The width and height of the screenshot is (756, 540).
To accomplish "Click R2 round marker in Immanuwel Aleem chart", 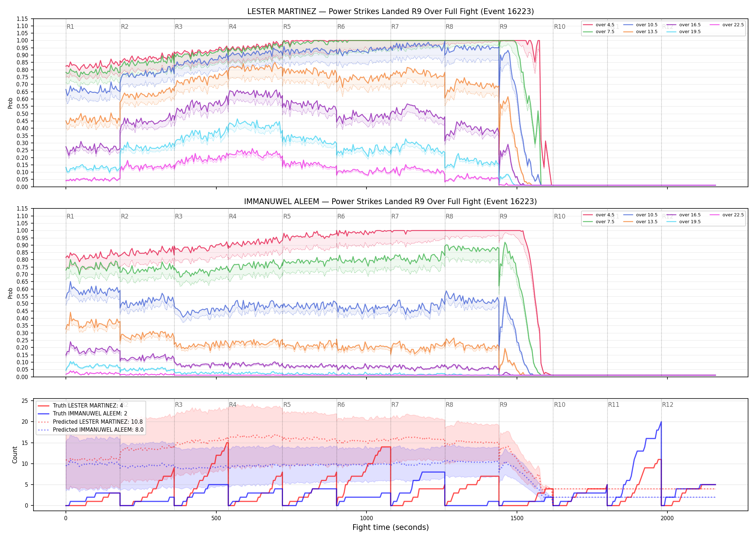I will click(125, 216).
